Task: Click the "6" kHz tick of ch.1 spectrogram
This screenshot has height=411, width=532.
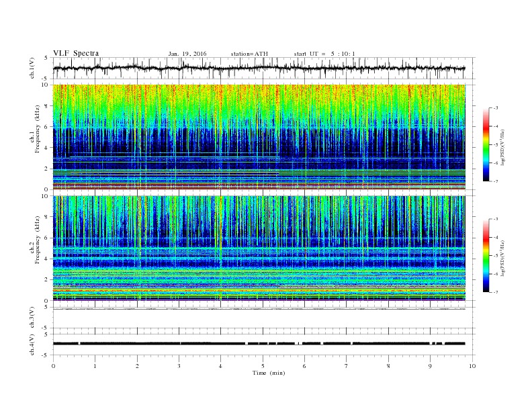Action: pos(46,127)
